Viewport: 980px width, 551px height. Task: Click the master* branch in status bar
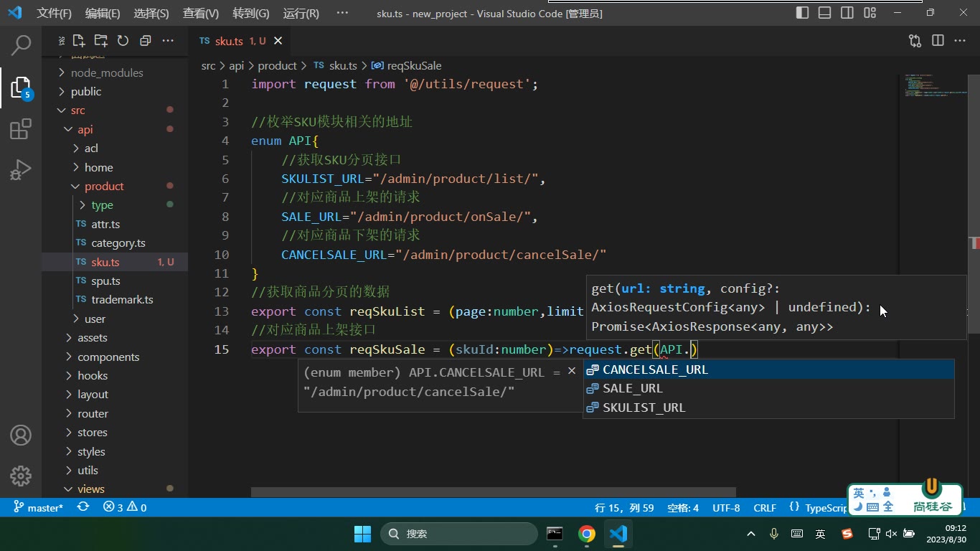pos(38,507)
